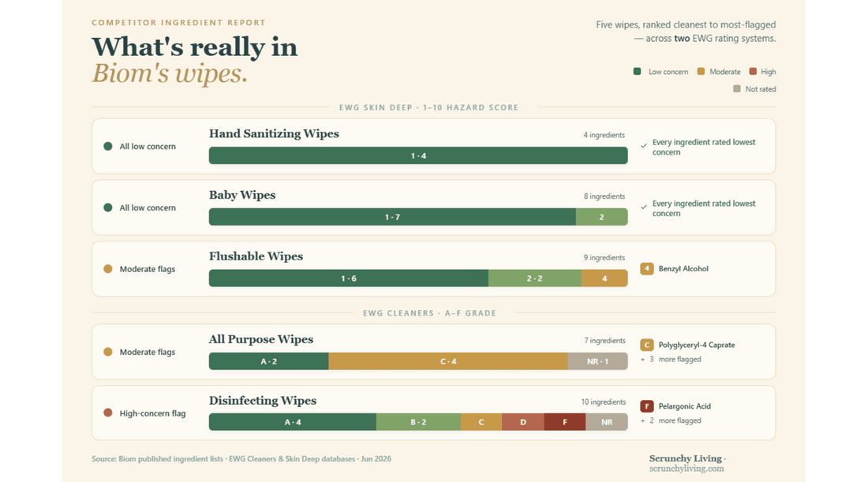Click the '9 ingredients' count
Viewport: 868px width, 482px height.
(x=604, y=258)
